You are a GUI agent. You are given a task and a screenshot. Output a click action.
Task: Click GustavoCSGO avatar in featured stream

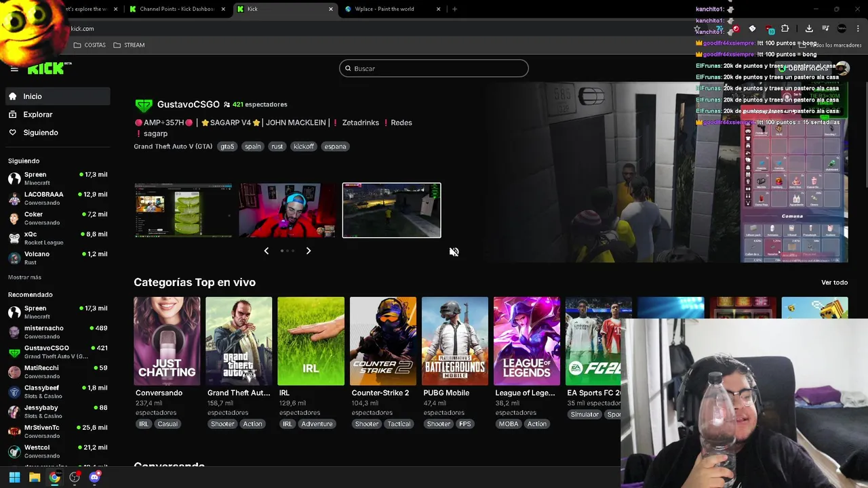[x=143, y=105]
